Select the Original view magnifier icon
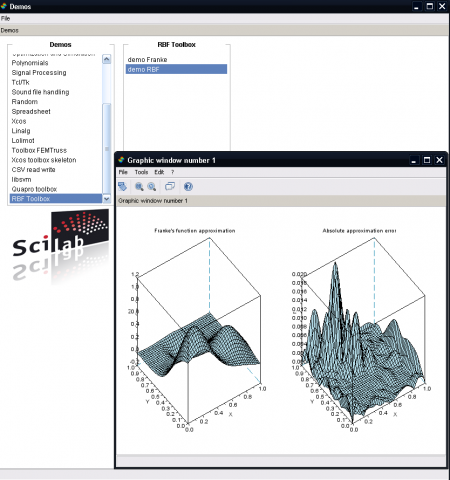450x480 pixels. (x=152, y=186)
